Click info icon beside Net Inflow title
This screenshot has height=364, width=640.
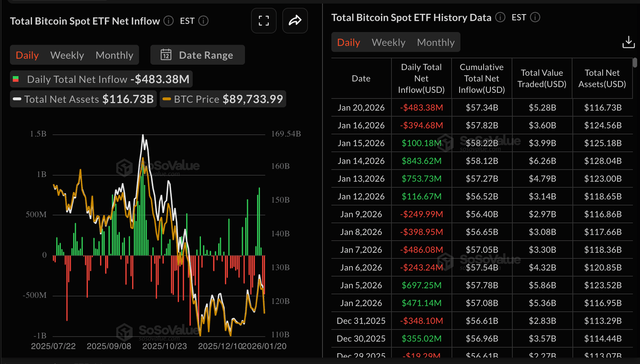tap(169, 21)
